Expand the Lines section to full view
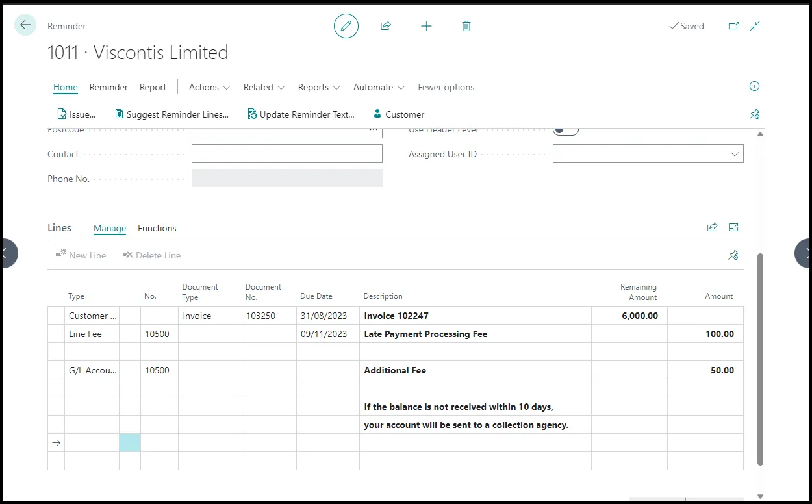The image size is (812, 504). [x=733, y=227]
